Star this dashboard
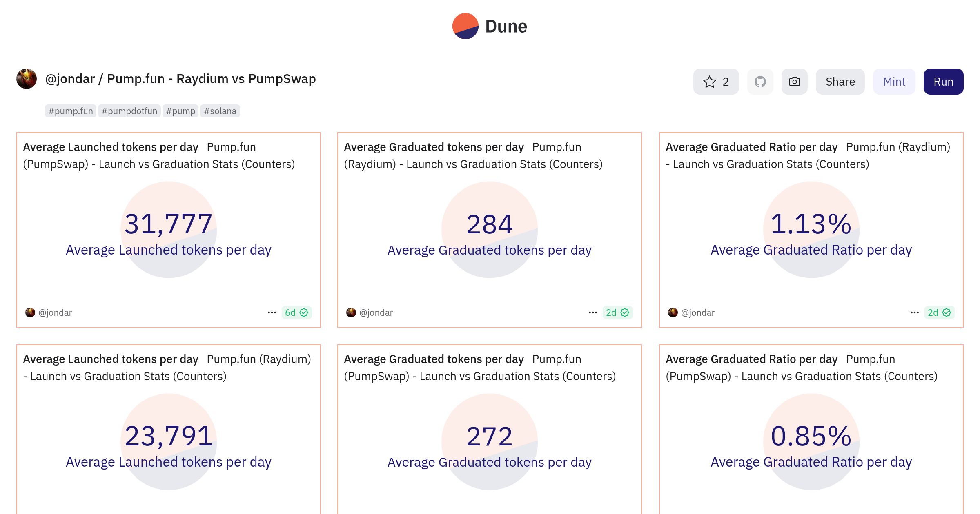Viewport: 980px width, 514px height. [x=716, y=82]
